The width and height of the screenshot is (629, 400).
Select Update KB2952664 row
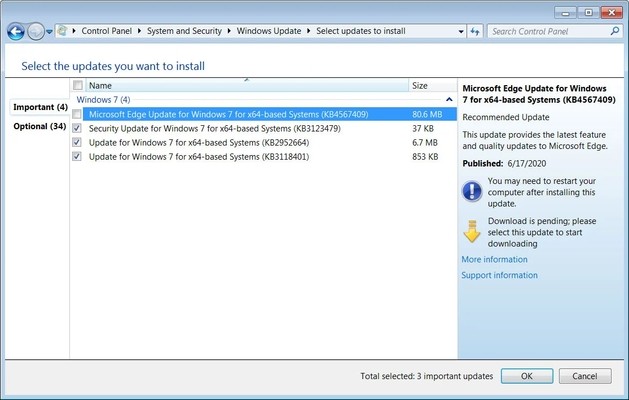pos(270,142)
